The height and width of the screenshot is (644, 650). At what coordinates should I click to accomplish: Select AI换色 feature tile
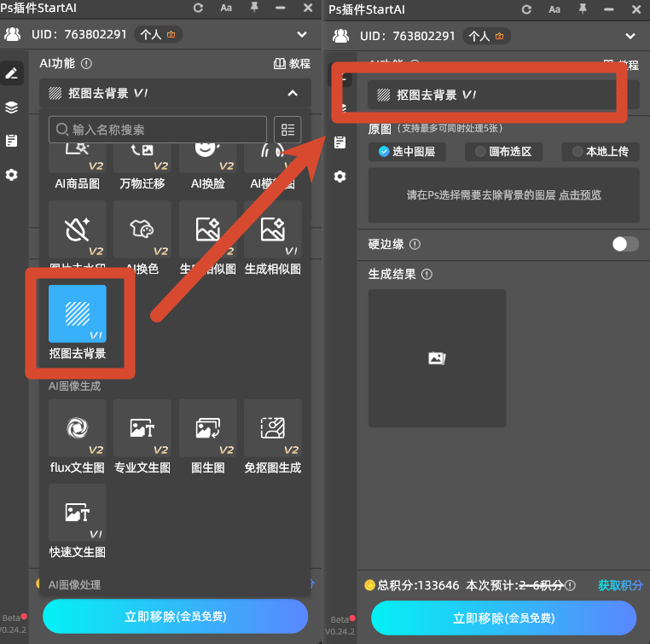click(x=142, y=238)
